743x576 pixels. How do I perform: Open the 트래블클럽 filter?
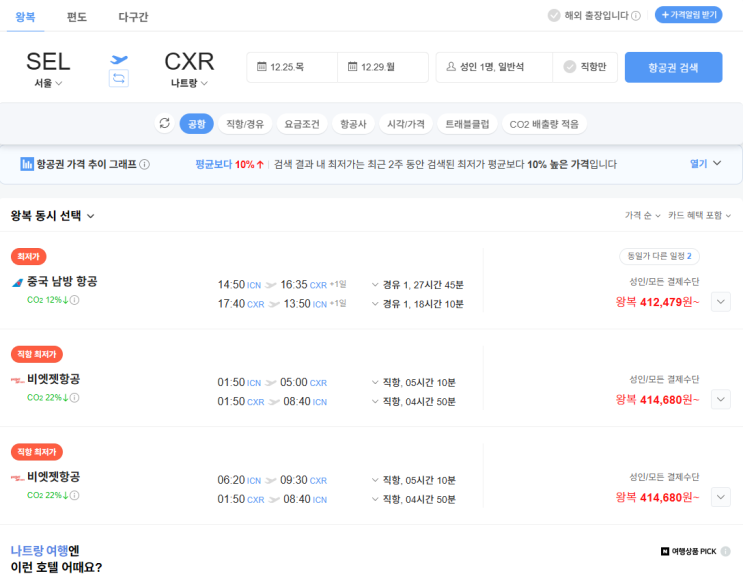[467, 124]
